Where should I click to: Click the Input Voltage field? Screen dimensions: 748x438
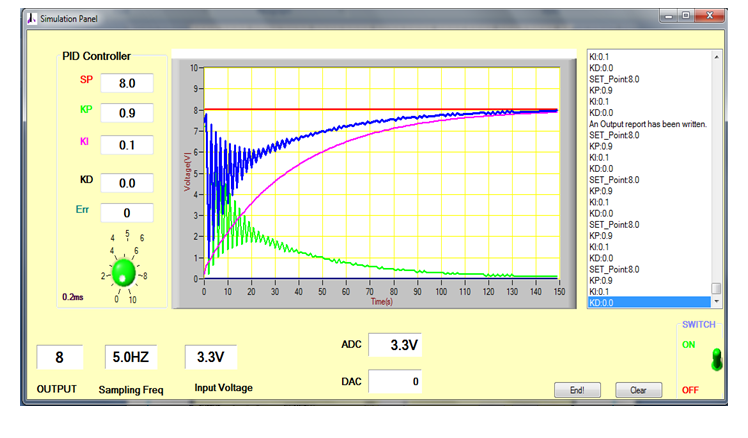pos(210,356)
